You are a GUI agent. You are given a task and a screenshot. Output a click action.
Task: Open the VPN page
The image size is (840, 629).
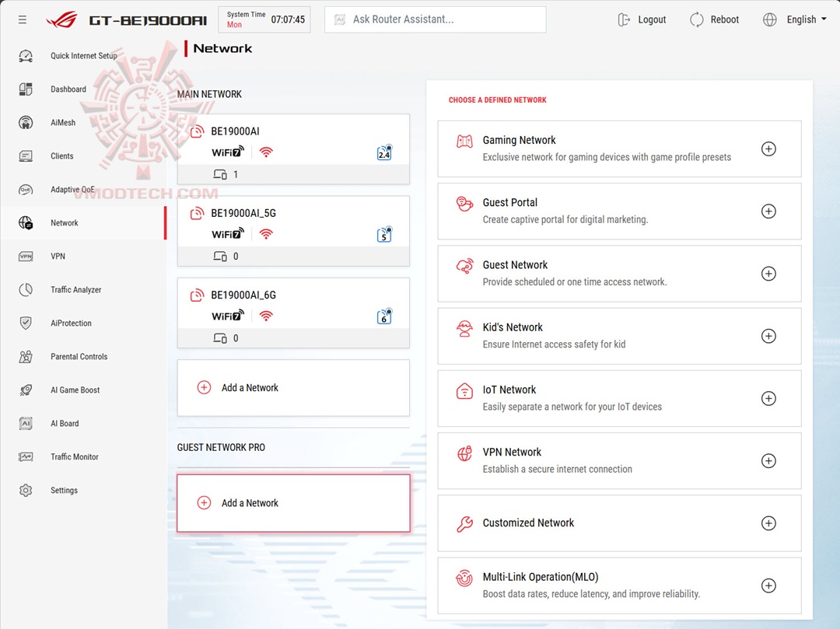click(x=58, y=257)
